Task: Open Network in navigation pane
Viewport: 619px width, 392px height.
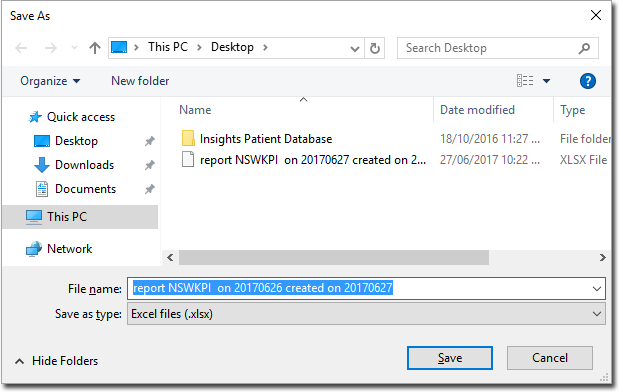Action: (69, 249)
